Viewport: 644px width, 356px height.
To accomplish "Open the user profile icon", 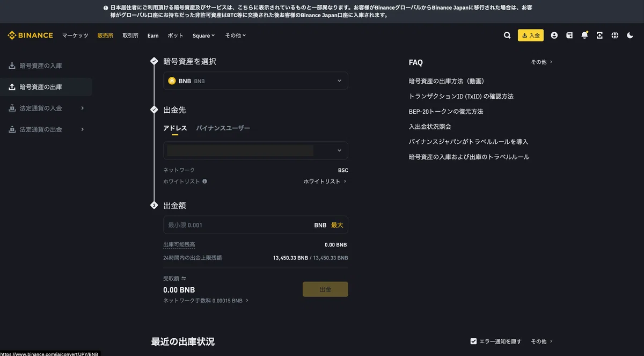I will pos(554,35).
